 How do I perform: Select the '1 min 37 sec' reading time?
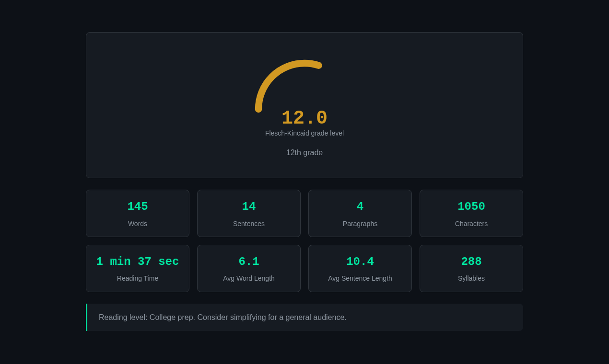(138, 262)
